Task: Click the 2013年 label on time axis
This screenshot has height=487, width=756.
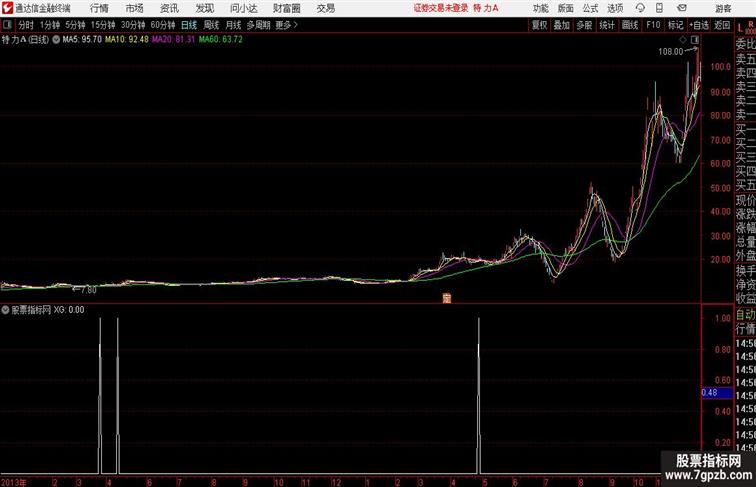Action: (x=14, y=482)
